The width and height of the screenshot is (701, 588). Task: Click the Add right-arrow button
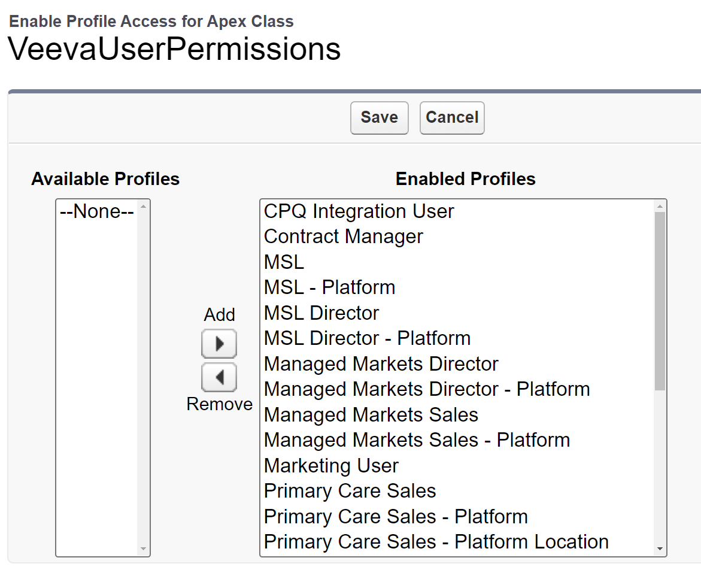pyautogui.click(x=219, y=344)
